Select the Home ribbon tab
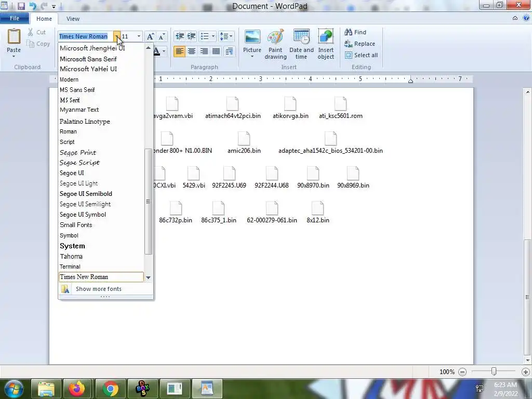 pyautogui.click(x=44, y=19)
